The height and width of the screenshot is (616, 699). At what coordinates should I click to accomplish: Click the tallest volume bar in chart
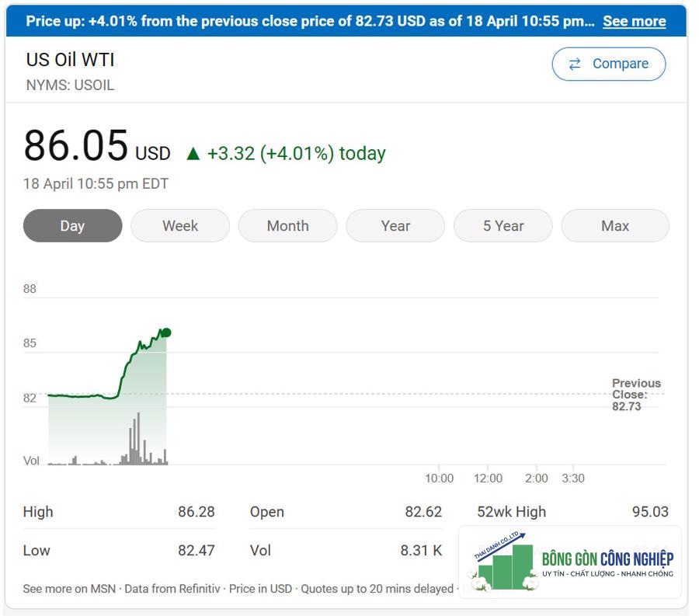click(x=138, y=438)
